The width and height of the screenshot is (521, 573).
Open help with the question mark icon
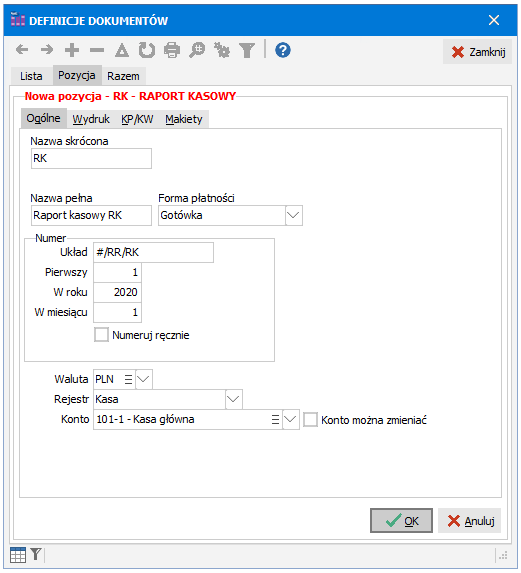[283, 50]
